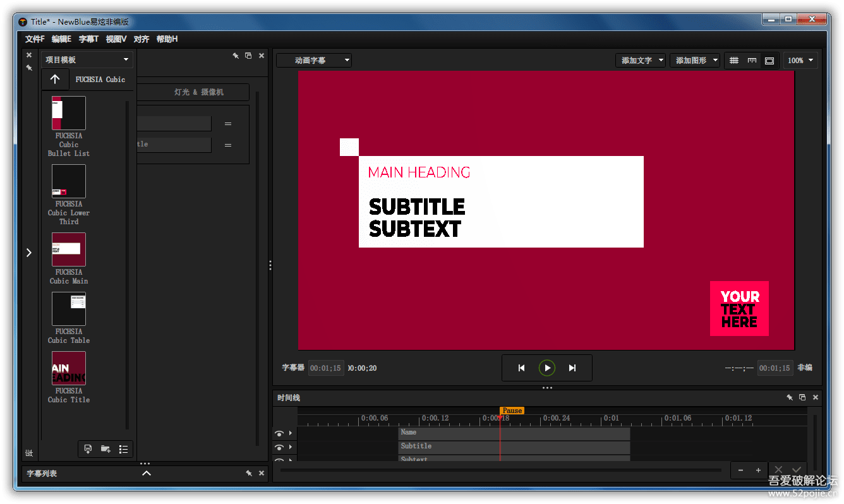Toggle the ruler guides icon
Viewport: 844px width, 504px height.
751,61
